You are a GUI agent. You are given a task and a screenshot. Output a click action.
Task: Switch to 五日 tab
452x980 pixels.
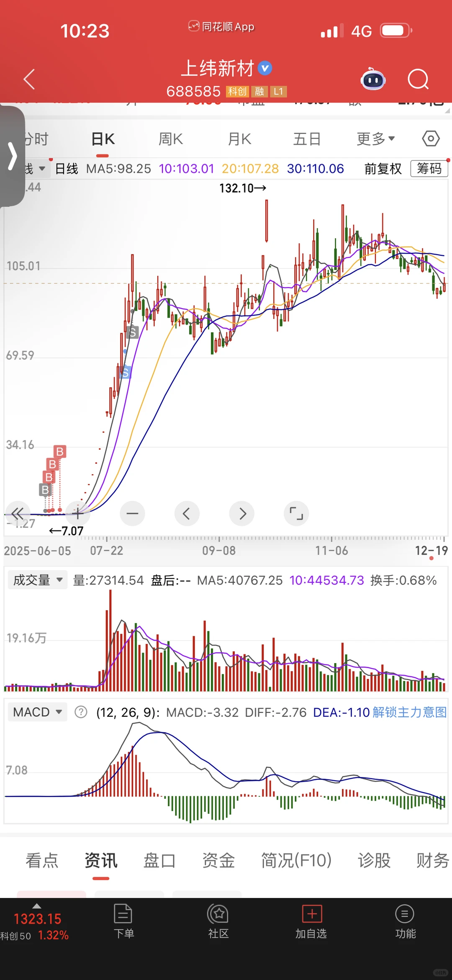[x=307, y=139]
